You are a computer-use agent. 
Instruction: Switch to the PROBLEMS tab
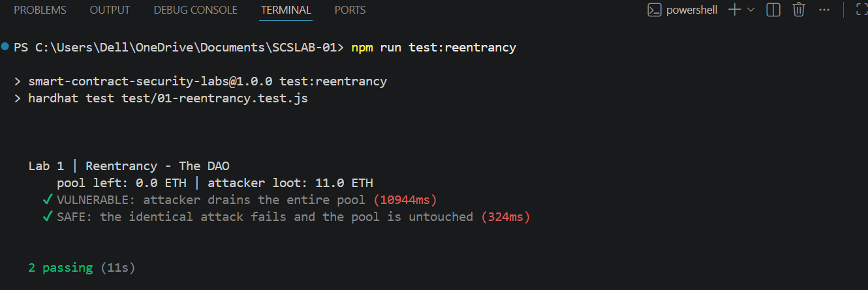[40, 10]
